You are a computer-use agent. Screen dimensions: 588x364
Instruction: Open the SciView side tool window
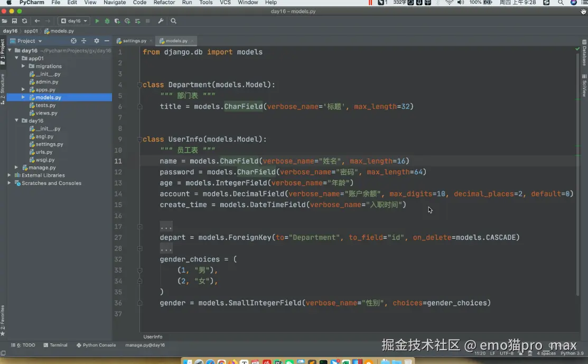pos(584,86)
